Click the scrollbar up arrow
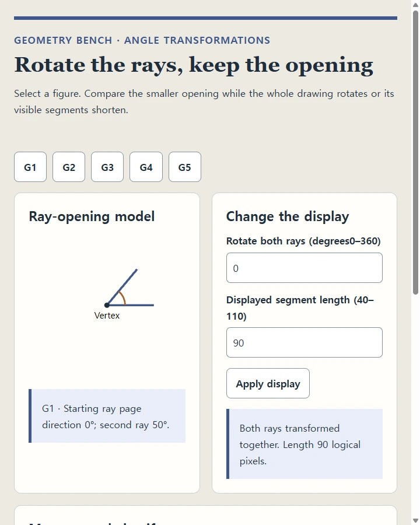This screenshot has height=525, width=420. tap(416, 4)
